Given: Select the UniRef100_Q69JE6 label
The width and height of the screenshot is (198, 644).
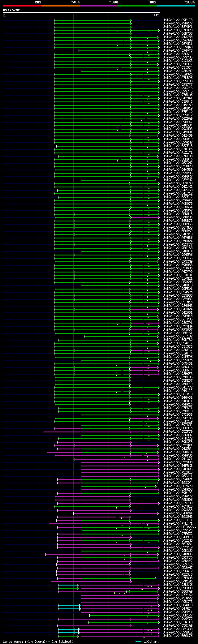Looking at the screenshot, I should pos(178,564).
